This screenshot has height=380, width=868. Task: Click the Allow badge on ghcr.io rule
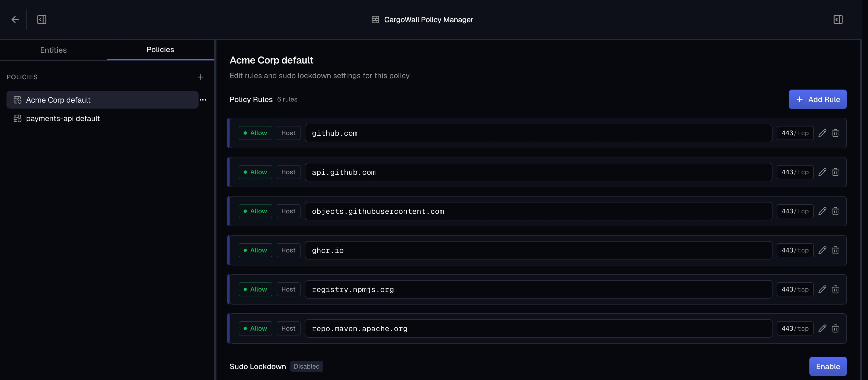click(x=256, y=251)
